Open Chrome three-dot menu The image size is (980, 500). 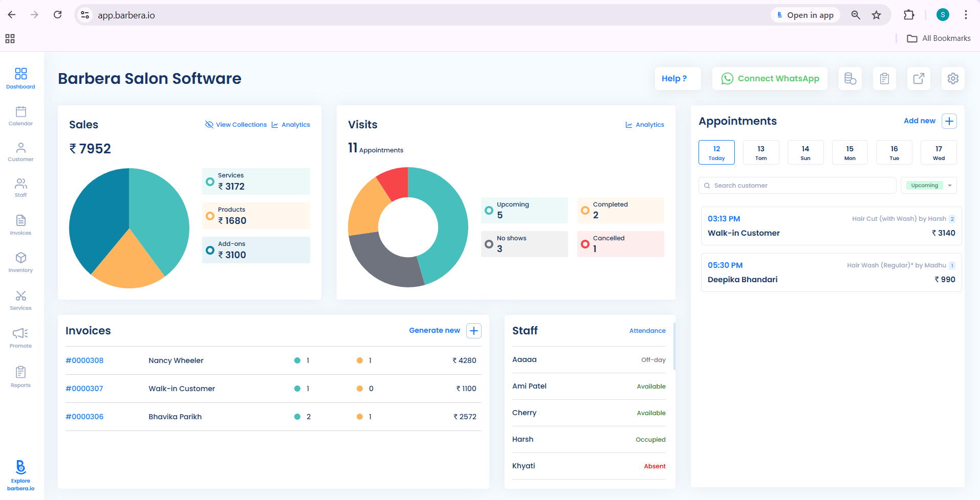click(966, 15)
